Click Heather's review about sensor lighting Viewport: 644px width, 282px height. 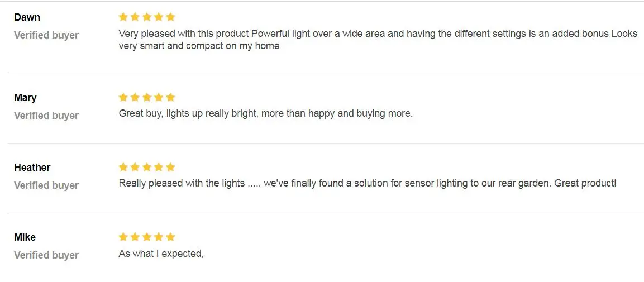[x=368, y=183]
